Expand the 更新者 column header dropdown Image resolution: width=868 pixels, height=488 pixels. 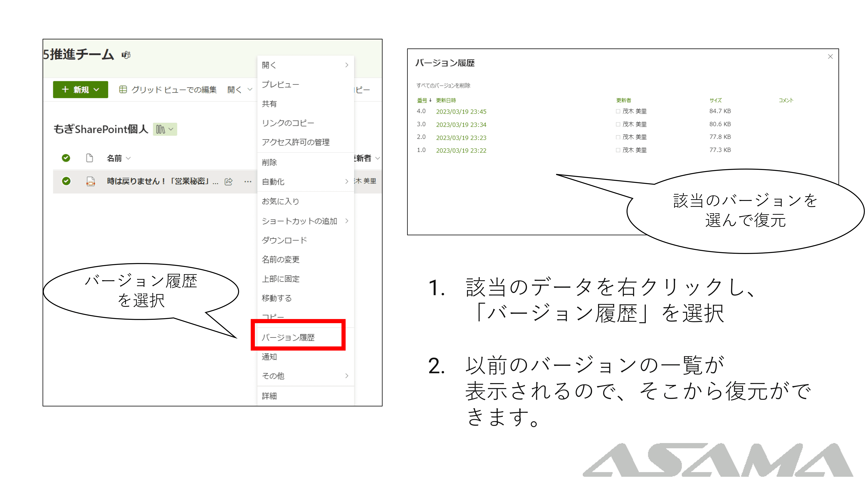378,158
